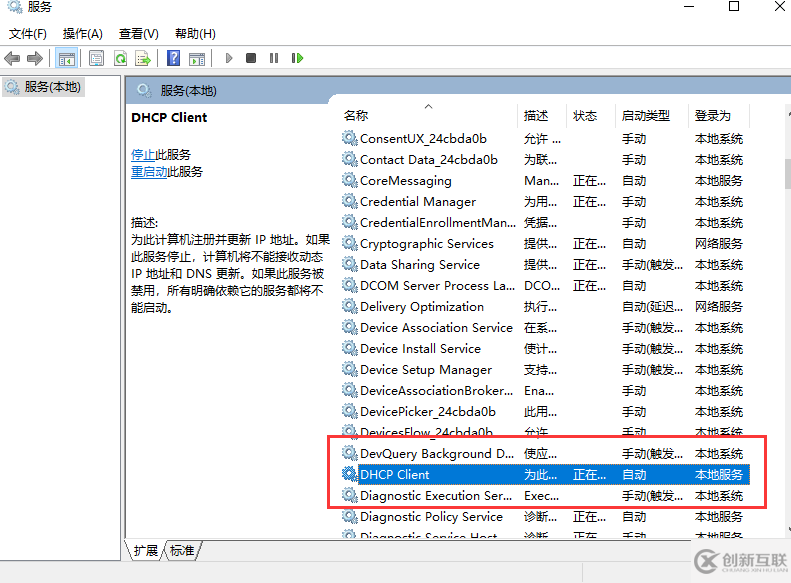Select the CredentialEnrollmentMan... service row
This screenshot has width=791, height=583.
545,222
